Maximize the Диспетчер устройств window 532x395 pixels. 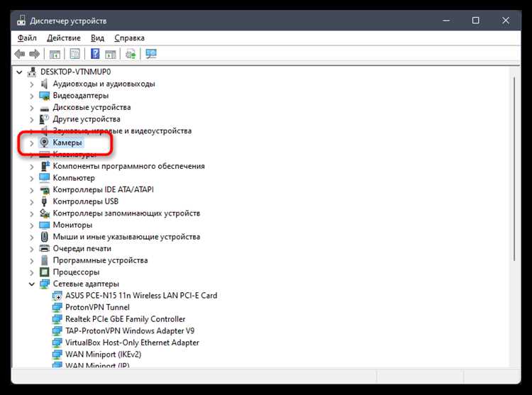(476, 21)
